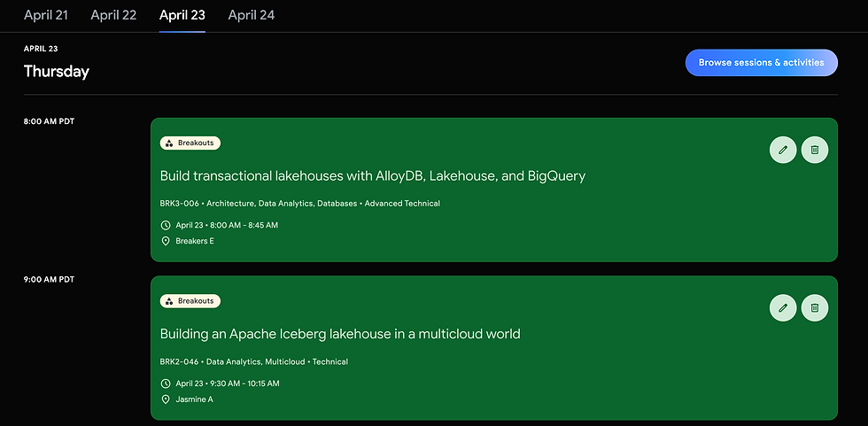
Task: Select the April 23 tab
Action: point(182,15)
